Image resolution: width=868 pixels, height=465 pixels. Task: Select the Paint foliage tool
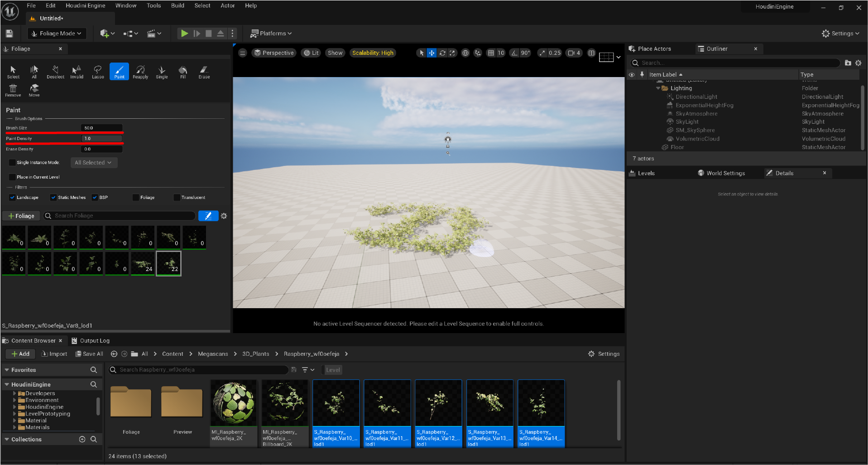[119, 71]
